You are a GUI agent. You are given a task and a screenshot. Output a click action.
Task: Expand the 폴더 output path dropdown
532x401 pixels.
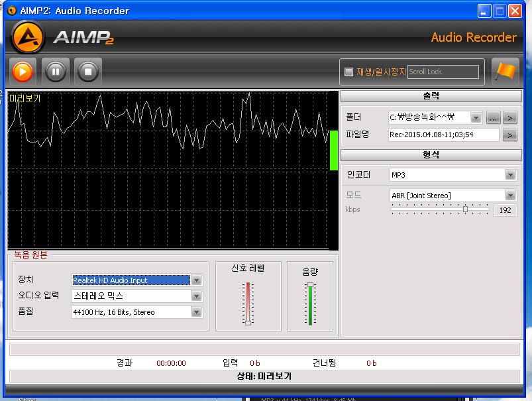(476, 118)
